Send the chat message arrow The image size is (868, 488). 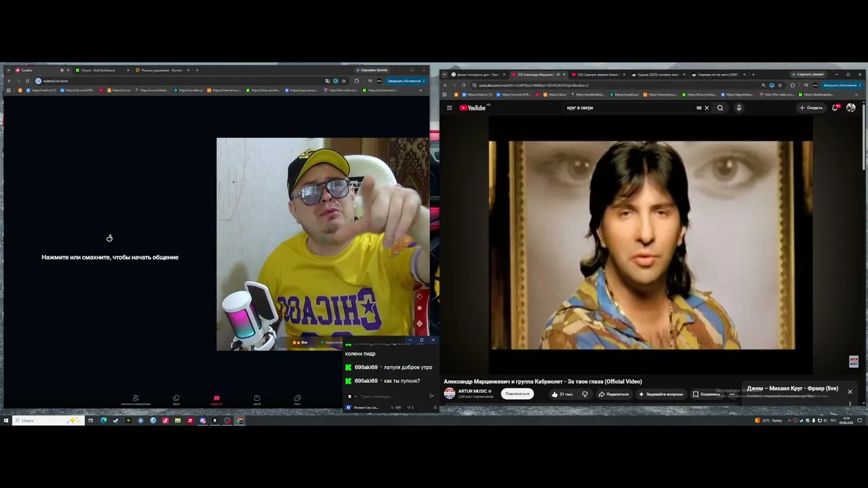click(x=432, y=396)
